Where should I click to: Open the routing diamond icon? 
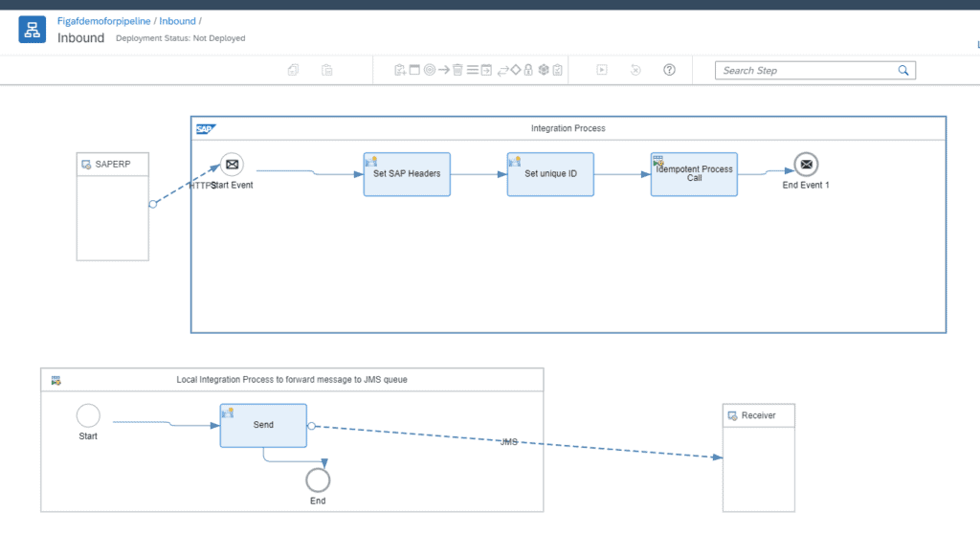(x=516, y=70)
